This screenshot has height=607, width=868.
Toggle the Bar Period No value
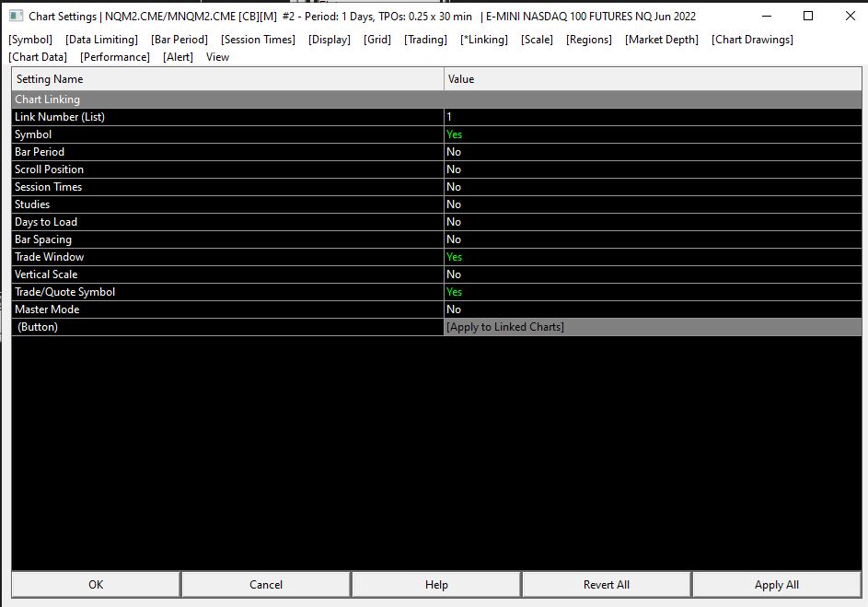653,152
